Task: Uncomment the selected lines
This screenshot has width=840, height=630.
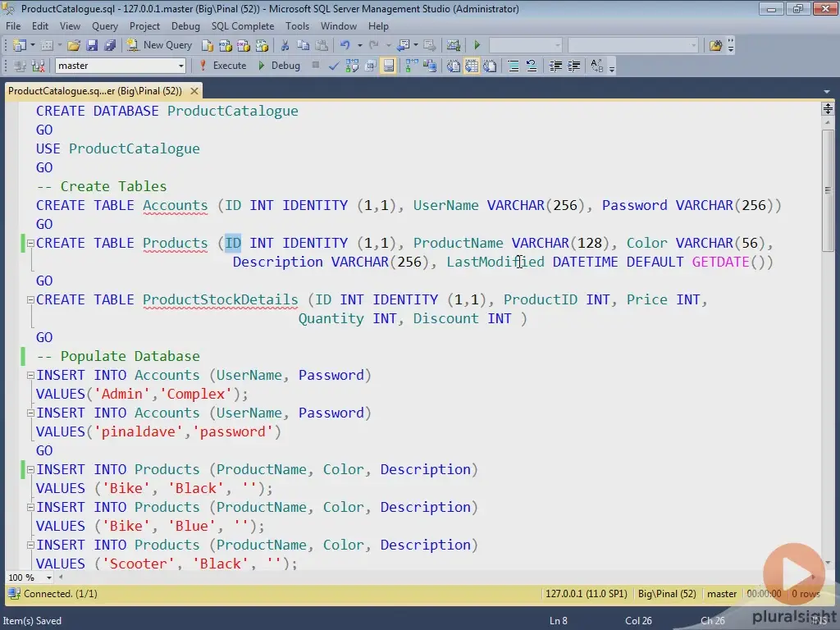Action: (x=532, y=66)
